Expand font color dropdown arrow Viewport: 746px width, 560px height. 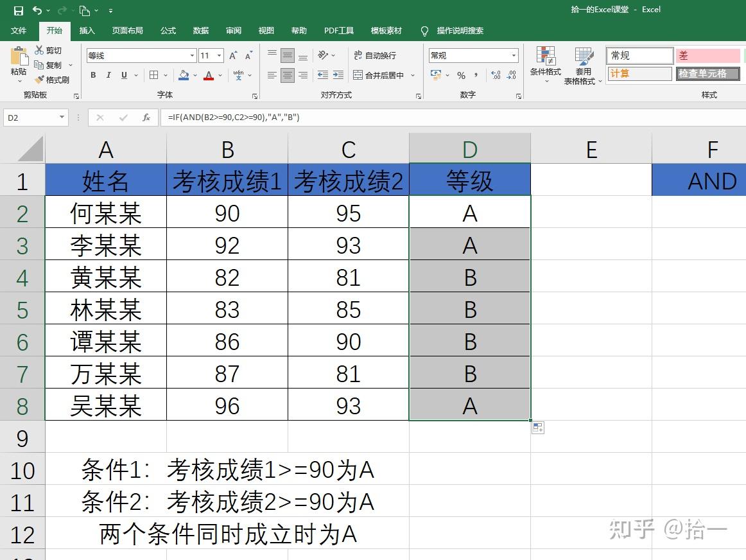(x=220, y=75)
